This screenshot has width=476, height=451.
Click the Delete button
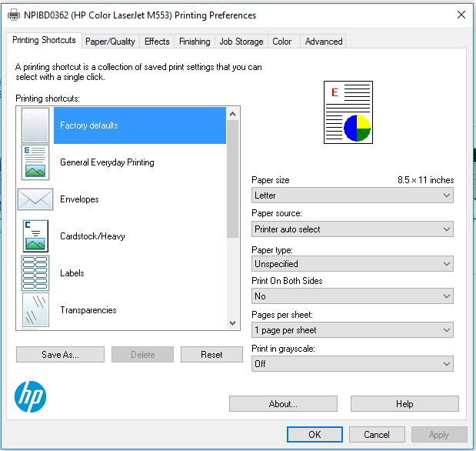coord(143,355)
